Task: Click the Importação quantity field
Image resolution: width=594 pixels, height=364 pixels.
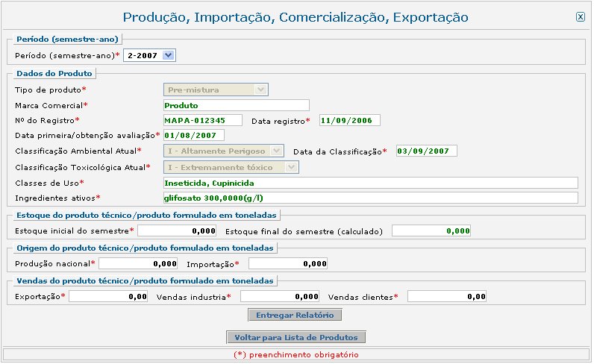Action: (x=287, y=263)
